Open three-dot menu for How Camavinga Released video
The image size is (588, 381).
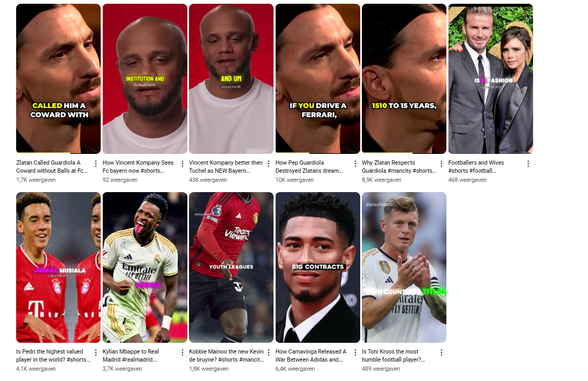(x=355, y=352)
